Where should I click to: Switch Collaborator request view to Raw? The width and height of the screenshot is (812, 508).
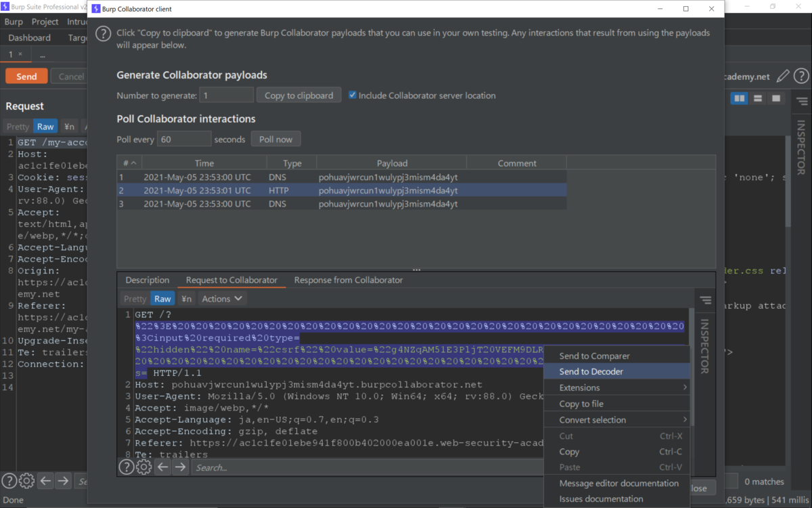click(x=162, y=299)
